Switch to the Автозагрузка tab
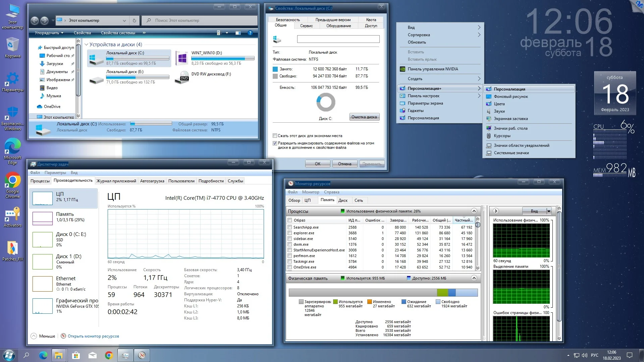The image size is (644, 362). (x=152, y=181)
